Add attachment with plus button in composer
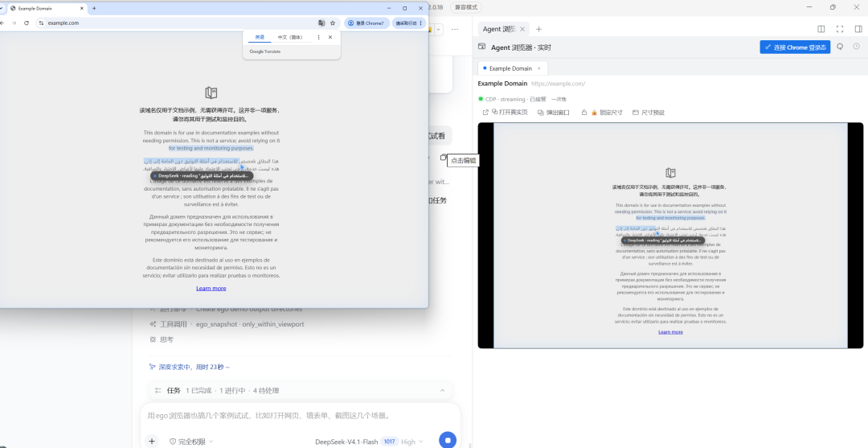Screen dimensions: 868x448 point(152,442)
